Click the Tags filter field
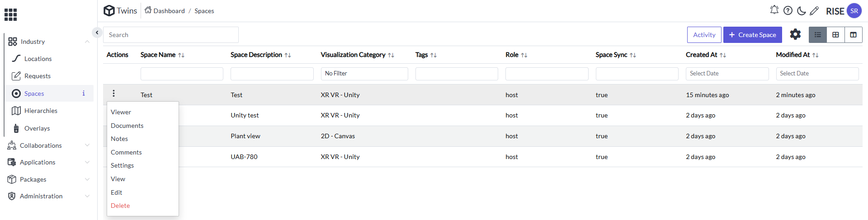Viewport: 868px width, 220px height. tap(457, 74)
